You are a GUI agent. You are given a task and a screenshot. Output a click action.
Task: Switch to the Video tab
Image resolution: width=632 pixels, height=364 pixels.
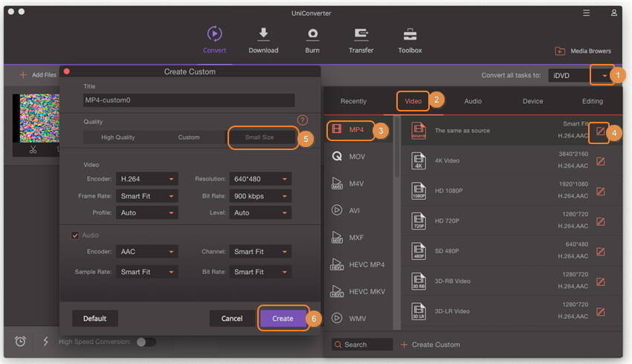413,101
